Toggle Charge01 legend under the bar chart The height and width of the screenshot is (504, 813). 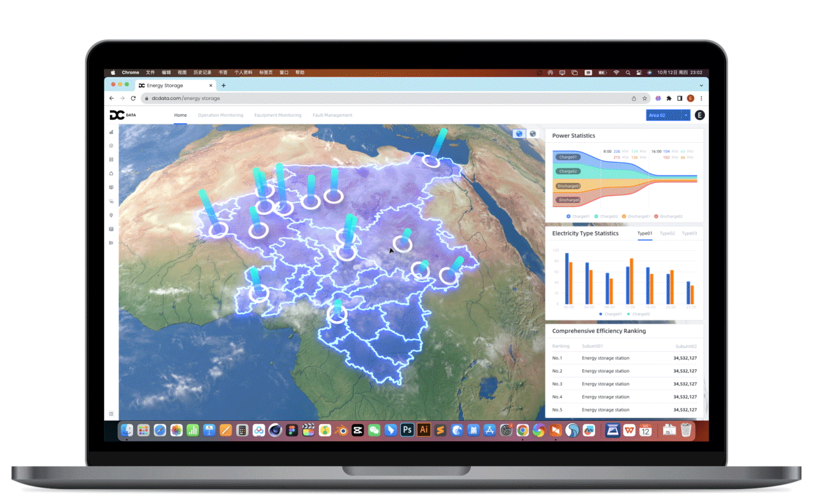pos(610,314)
